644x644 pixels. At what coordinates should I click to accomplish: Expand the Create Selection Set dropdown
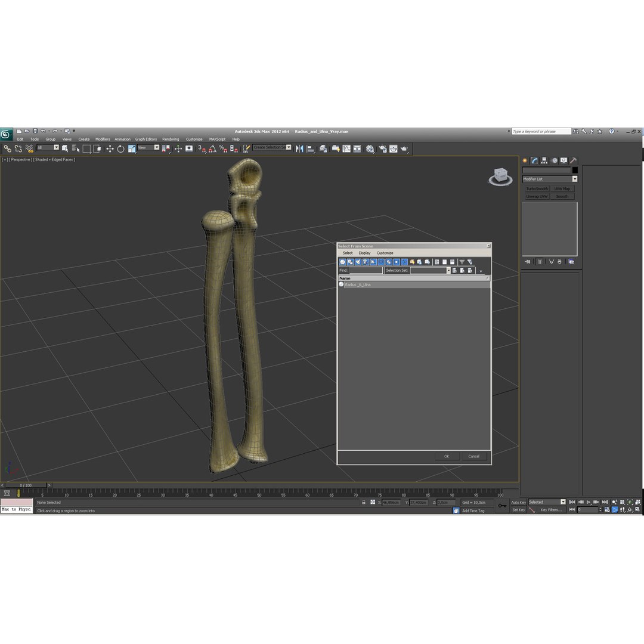click(289, 147)
